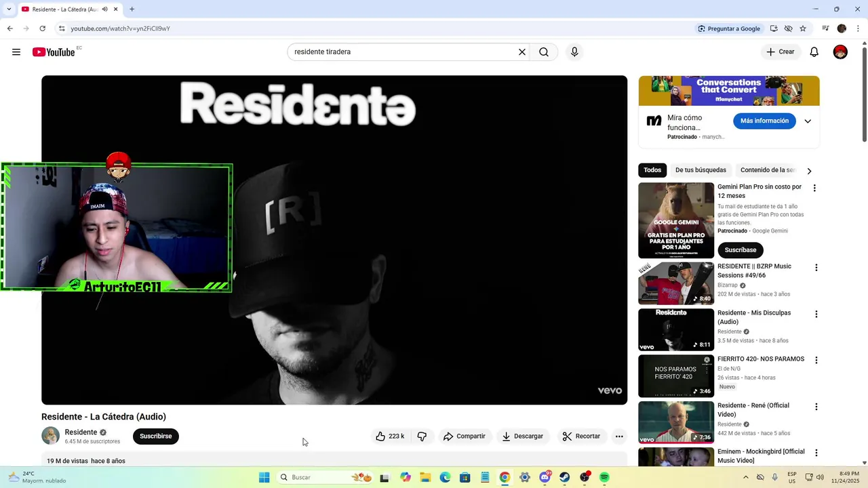Open the YouTube hamburger guide menu
The image size is (868, 488).
pos(16,52)
